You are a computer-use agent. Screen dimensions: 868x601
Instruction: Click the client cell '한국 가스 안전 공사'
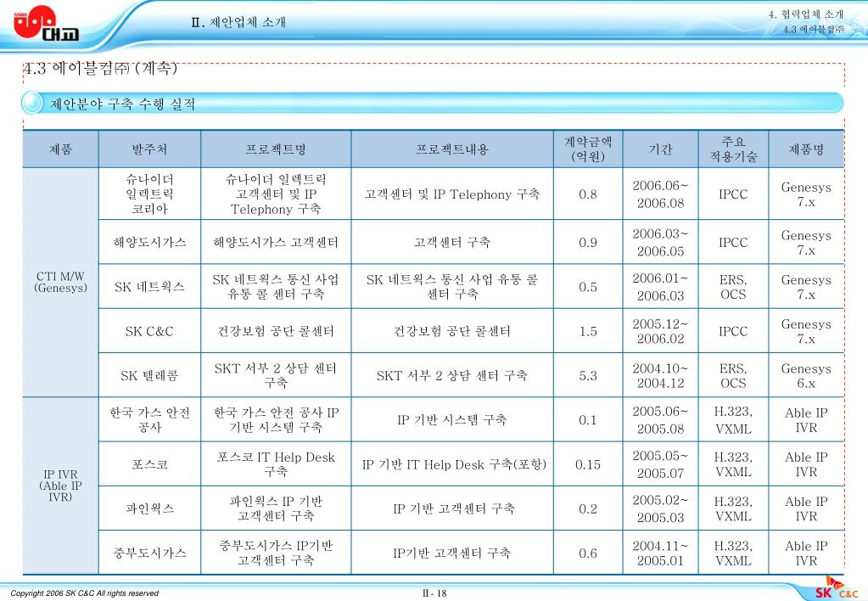[149, 419]
